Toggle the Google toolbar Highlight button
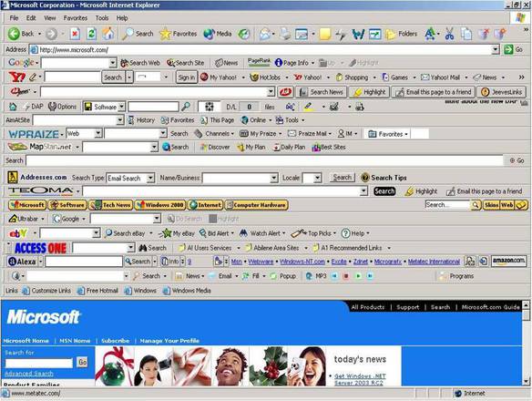 click(363, 63)
